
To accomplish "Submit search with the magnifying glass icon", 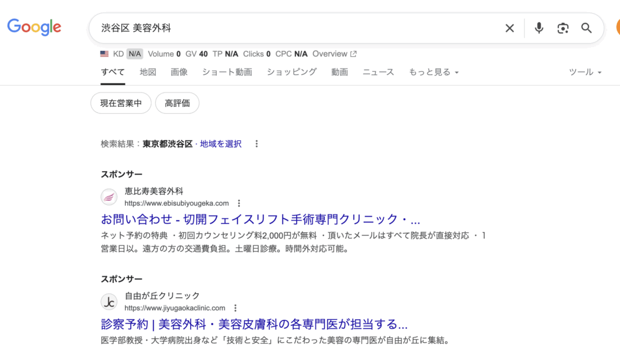I will pyautogui.click(x=586, y=28).
